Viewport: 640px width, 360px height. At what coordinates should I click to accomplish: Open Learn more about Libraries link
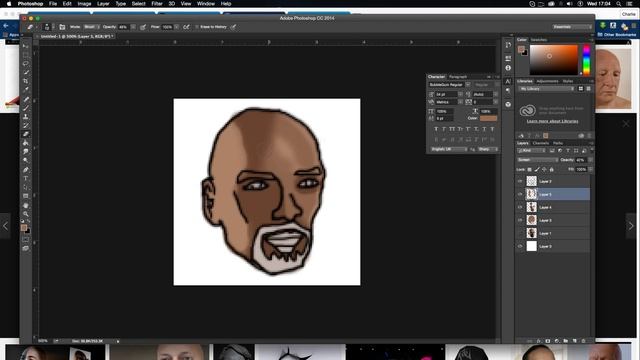552,121
